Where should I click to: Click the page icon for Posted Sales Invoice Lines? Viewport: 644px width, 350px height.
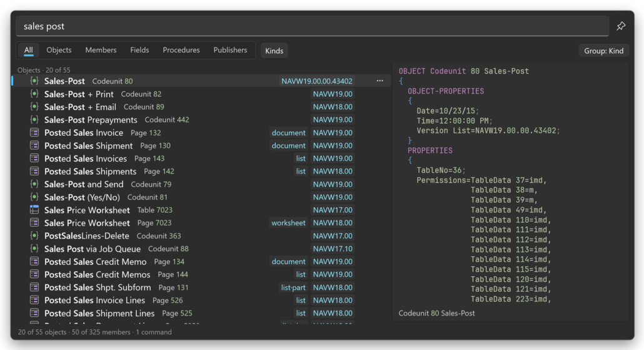tap(34, 300)
